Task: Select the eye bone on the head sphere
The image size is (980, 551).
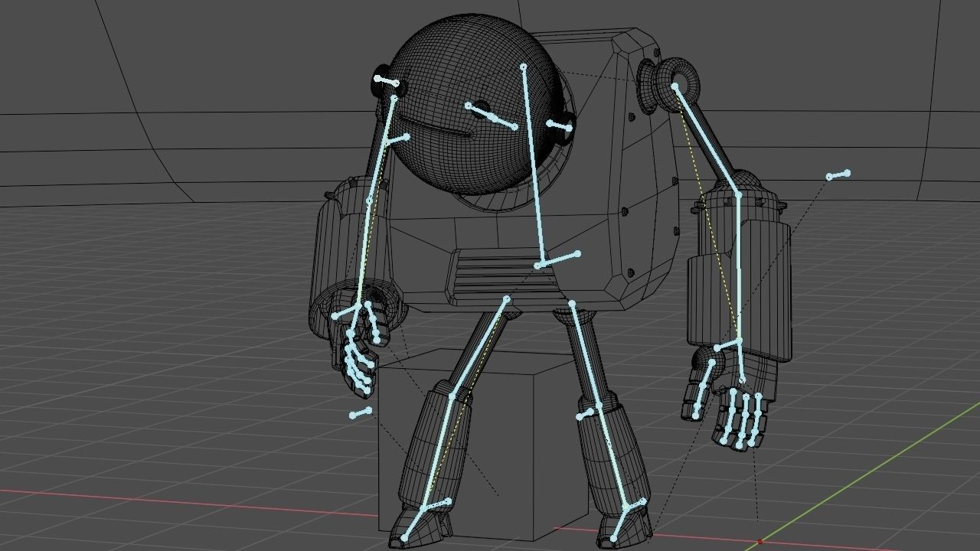Action: coord(492,116)
